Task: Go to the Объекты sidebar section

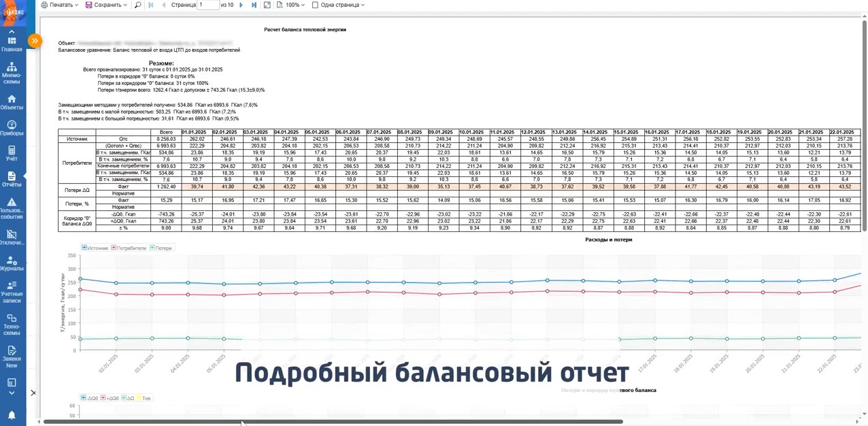Action: point(12,102)
